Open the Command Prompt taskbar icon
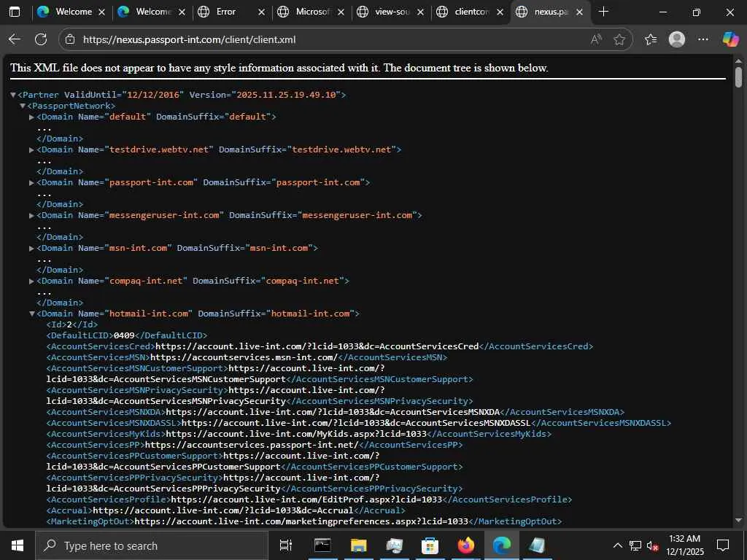This screenshot has width=747, height=560. (322, 545)
